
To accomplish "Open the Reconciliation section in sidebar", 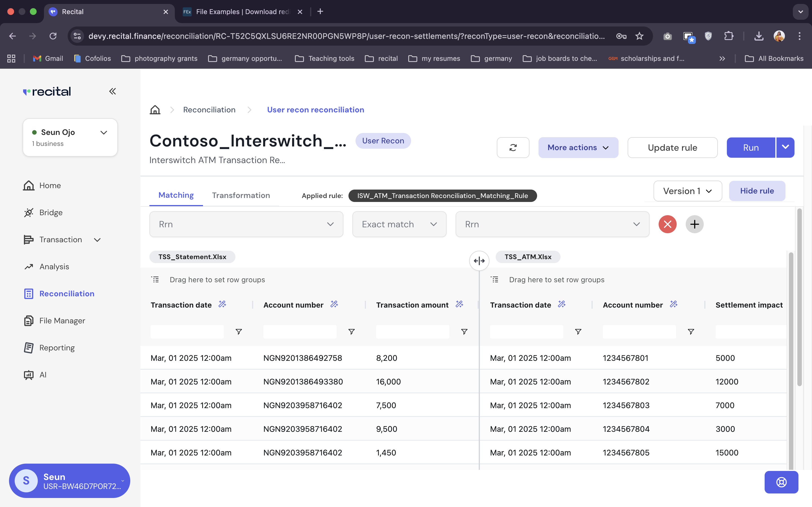I will (67, 293).
